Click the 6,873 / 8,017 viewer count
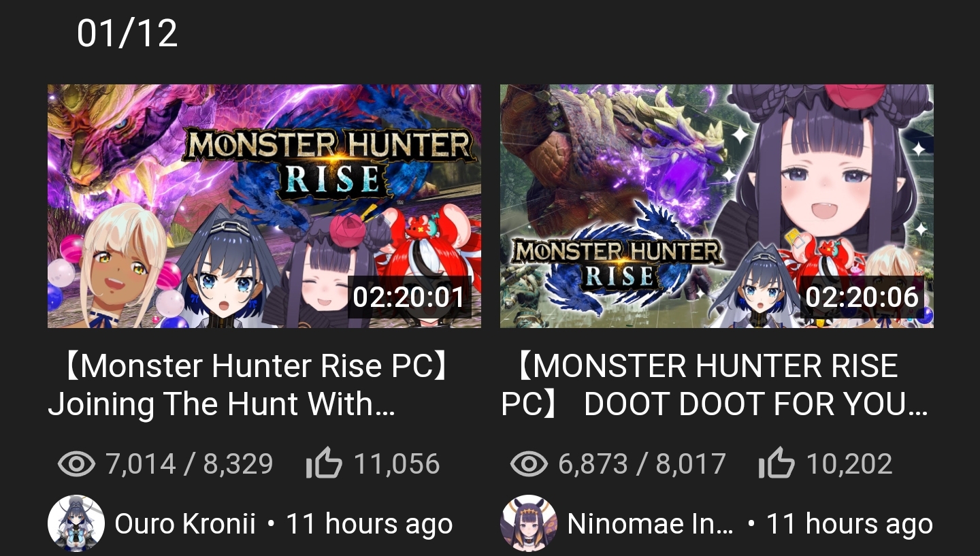980x556 pixels. [x=642, y=464]
